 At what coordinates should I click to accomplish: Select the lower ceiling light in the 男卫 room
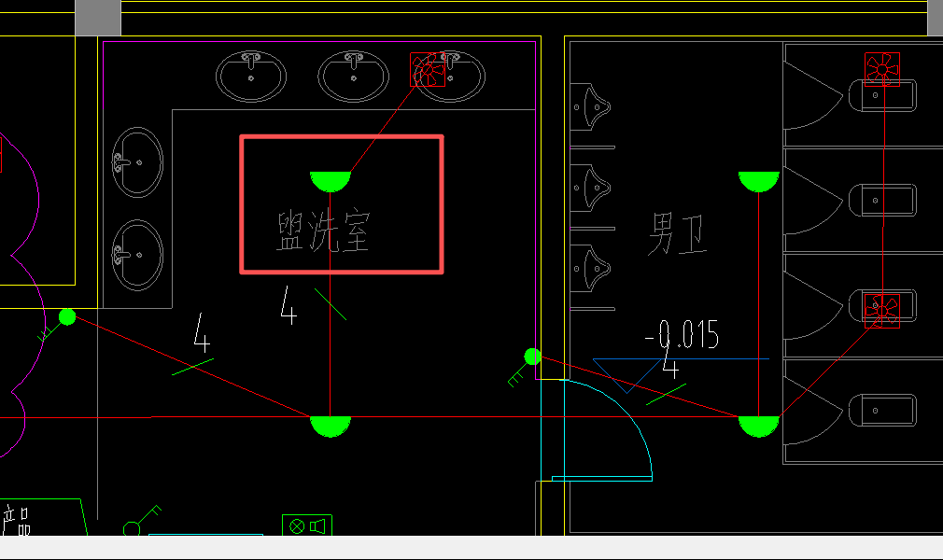coord(758,427)
